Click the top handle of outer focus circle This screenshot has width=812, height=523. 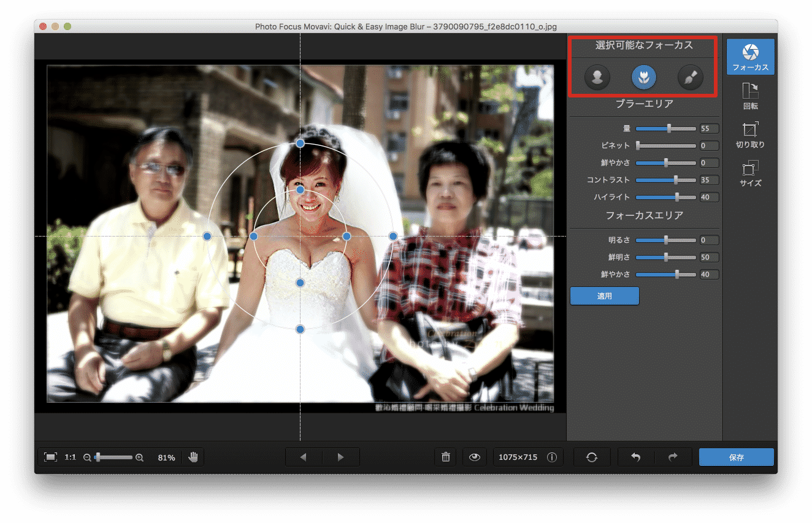coord(300,143)
